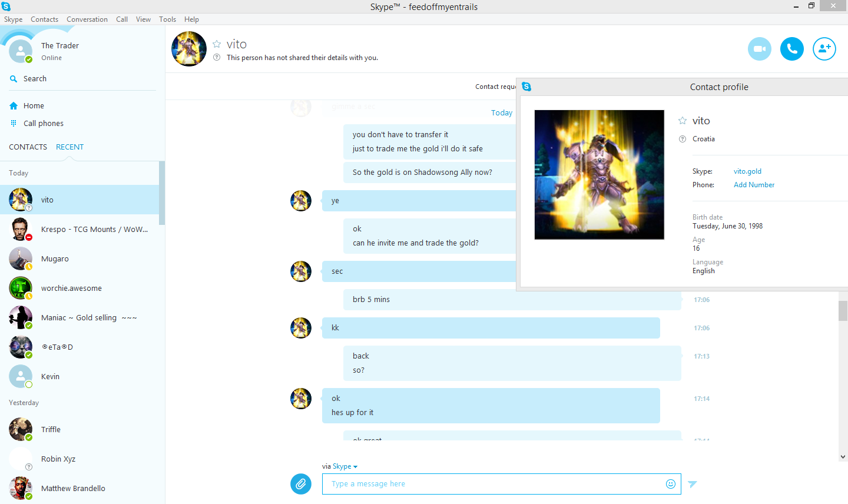Select Kevin contact
This screenshot has height=504, width=848.
point(79,376)
